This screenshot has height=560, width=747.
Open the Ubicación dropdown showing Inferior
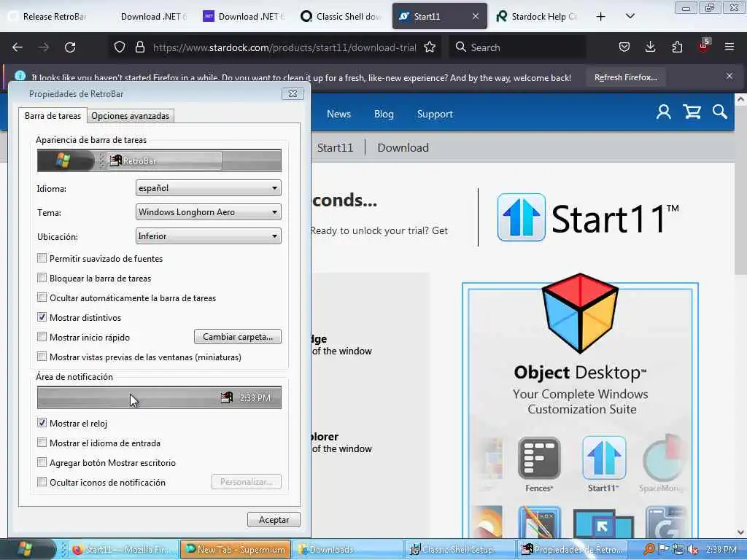208,236
